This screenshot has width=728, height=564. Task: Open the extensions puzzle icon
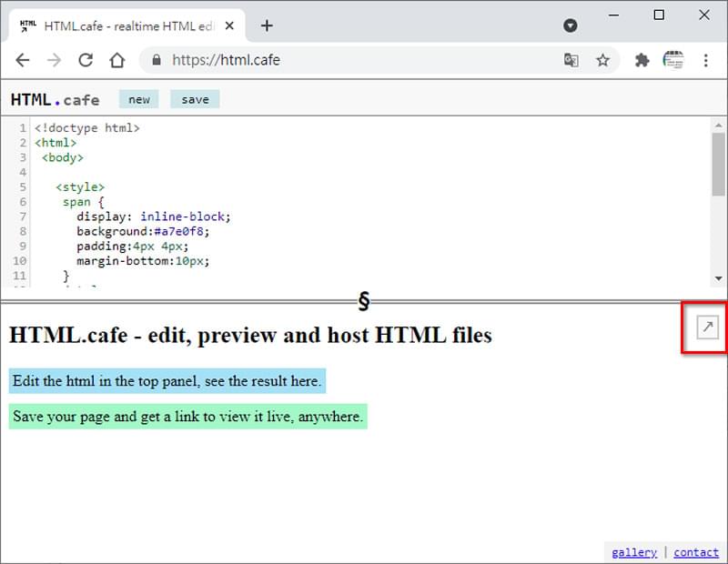point(642,60)
